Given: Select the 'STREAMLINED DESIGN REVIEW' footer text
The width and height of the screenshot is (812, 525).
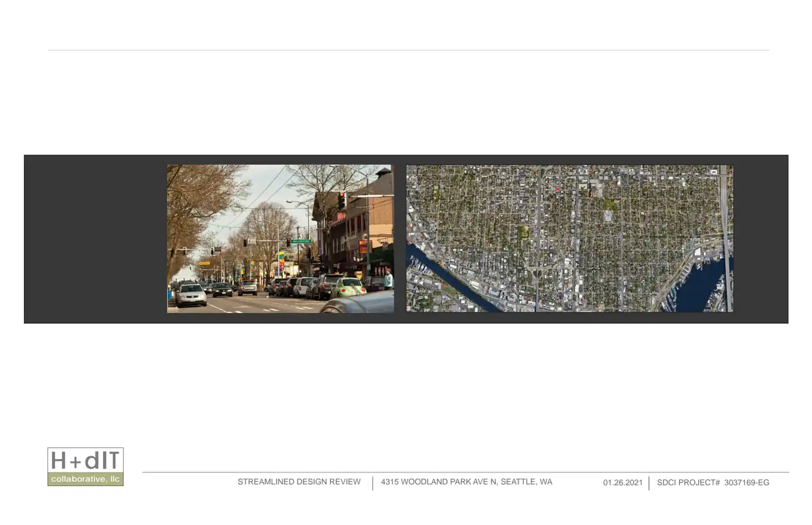Looking at the screenshot, I should click(299, 482).
